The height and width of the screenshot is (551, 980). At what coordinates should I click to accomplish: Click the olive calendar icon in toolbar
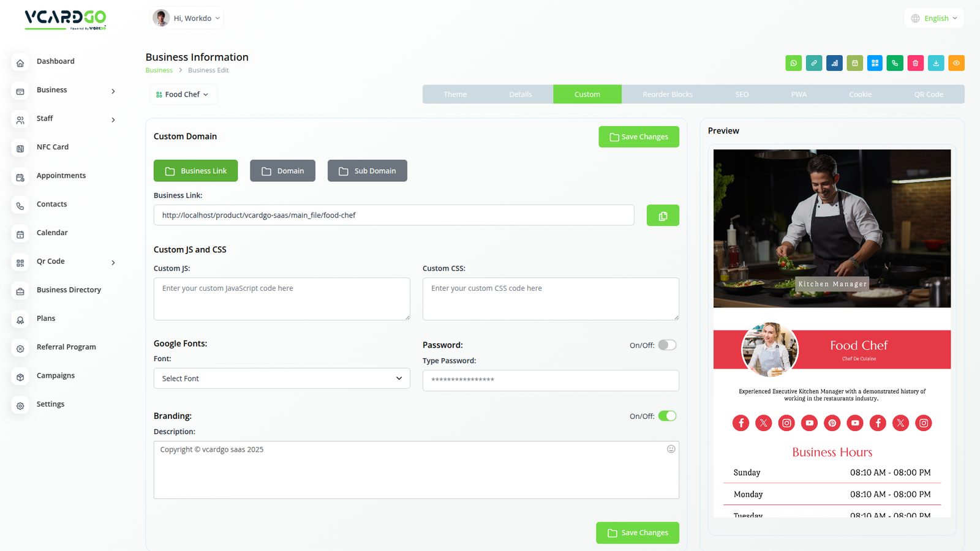[x=854, y=63]
